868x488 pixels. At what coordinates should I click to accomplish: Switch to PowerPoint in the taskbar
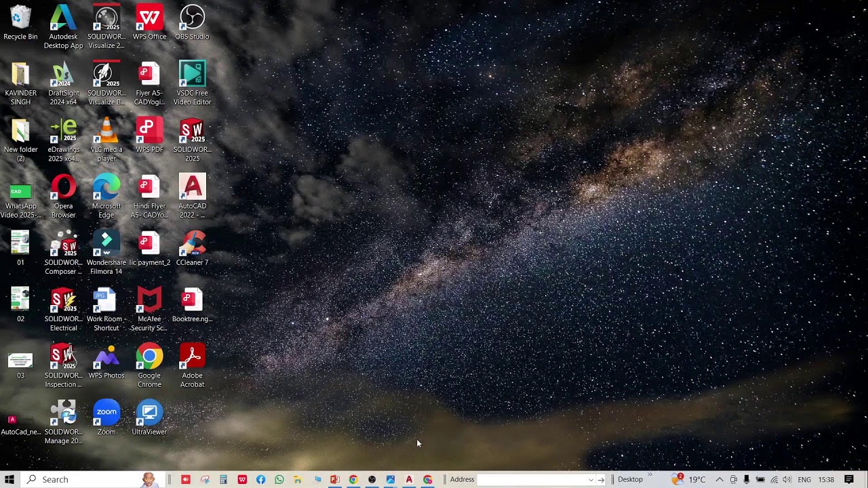point(335,479)
